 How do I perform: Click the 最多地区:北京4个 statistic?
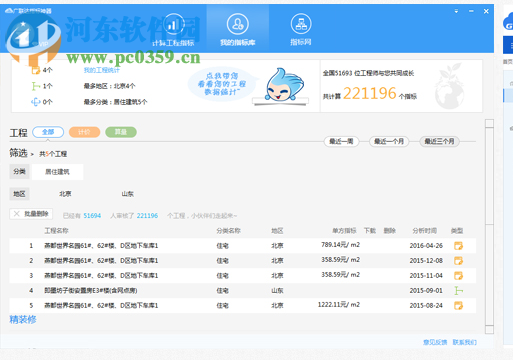pyautogui.click(x=109, y=86)
